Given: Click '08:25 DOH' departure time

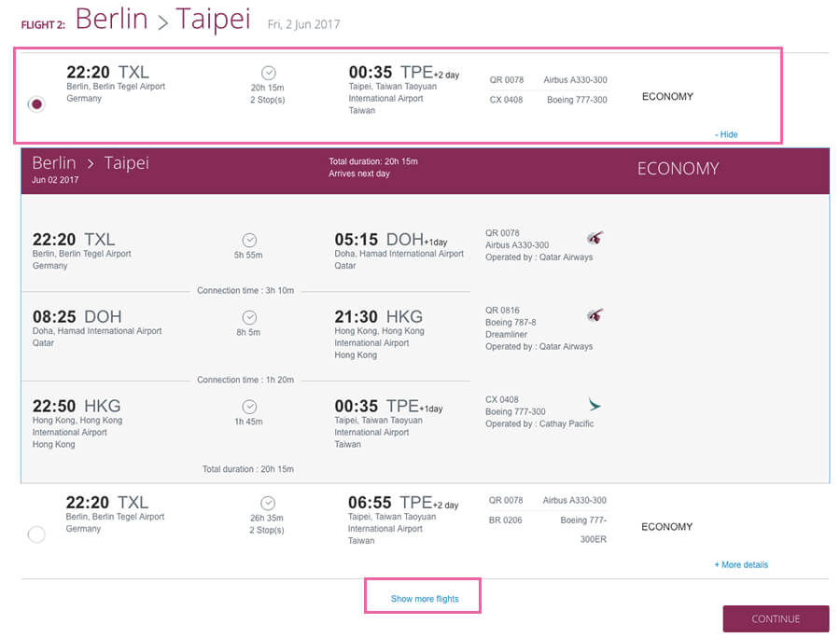Looking at the screenshot, I should (x=77, y=316).
